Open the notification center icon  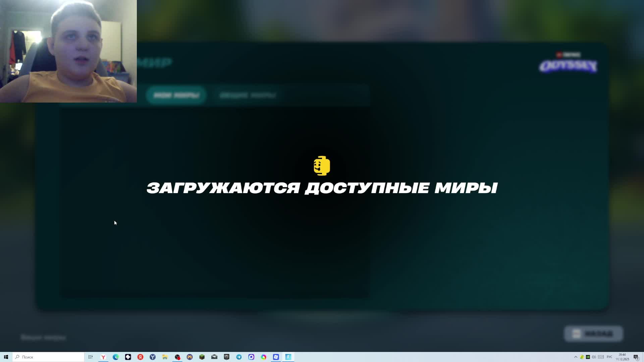(636, 357)
